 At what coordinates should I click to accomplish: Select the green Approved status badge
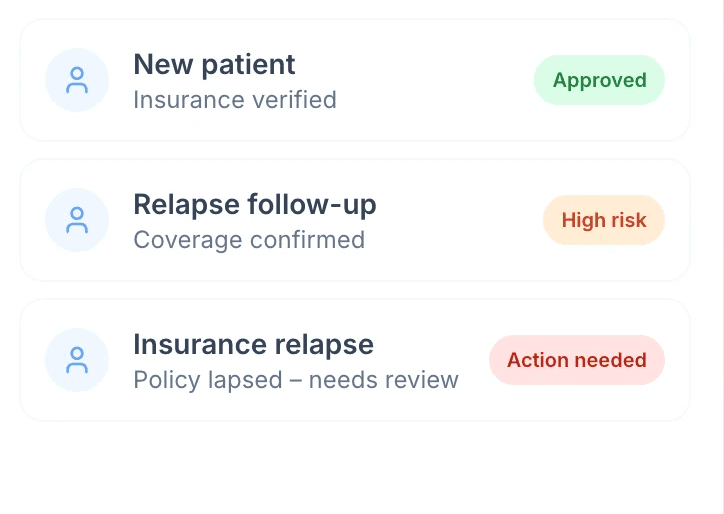pos(599,80)
